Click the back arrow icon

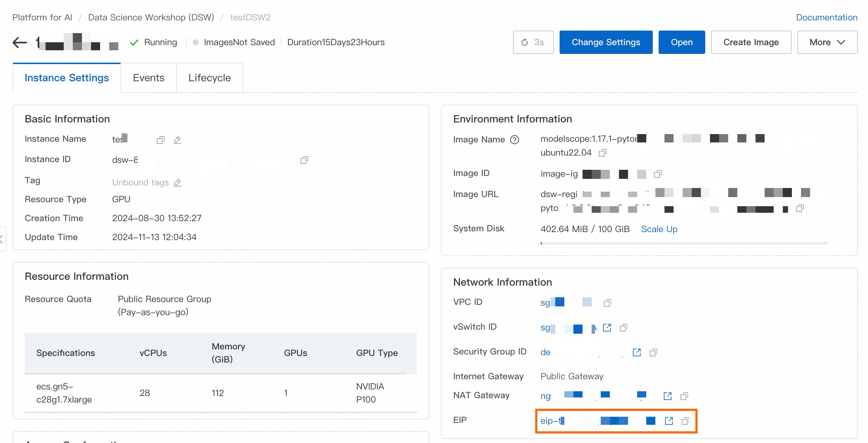20,43
